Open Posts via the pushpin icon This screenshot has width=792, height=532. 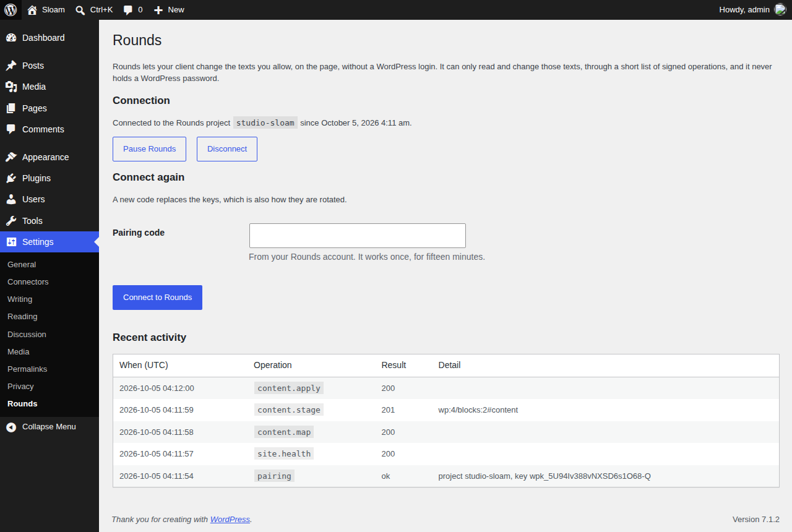(11, 66)
